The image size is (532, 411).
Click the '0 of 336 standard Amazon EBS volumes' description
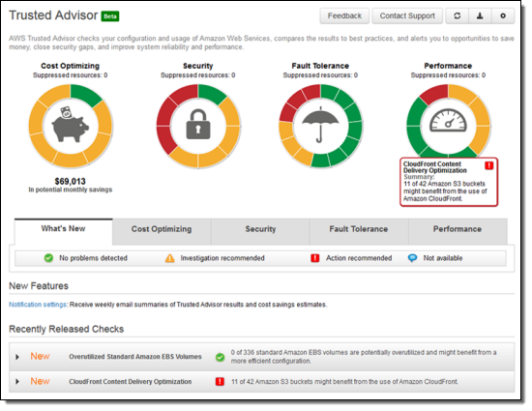(x=364, y=357)
